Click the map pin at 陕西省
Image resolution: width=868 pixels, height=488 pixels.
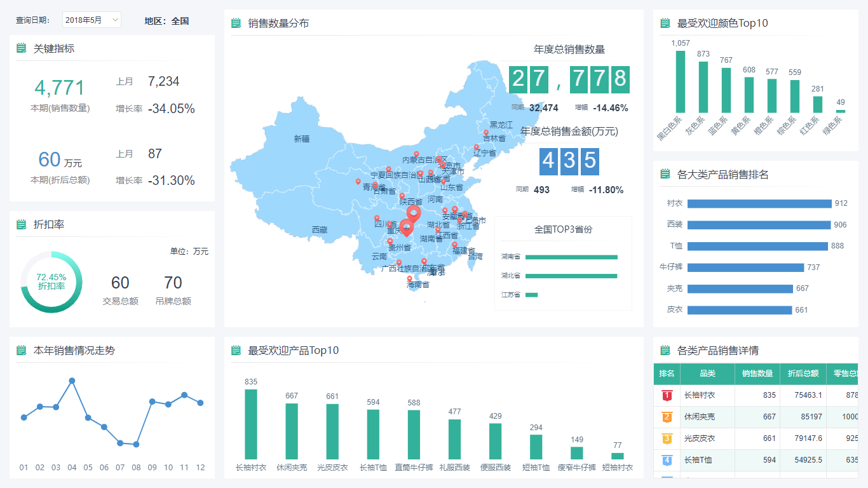point(402,196)
